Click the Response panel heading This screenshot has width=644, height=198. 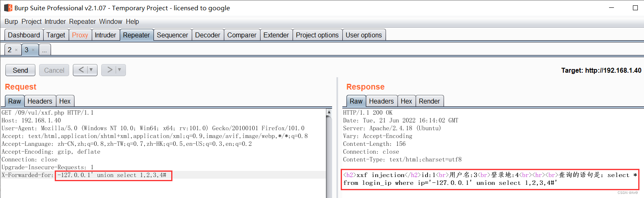coord(365,87)
